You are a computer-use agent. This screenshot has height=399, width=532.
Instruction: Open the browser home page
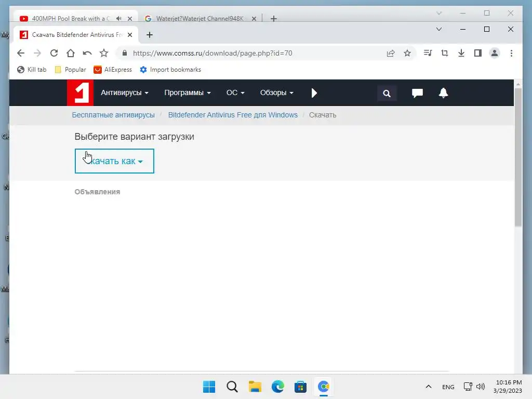[71, 53]
